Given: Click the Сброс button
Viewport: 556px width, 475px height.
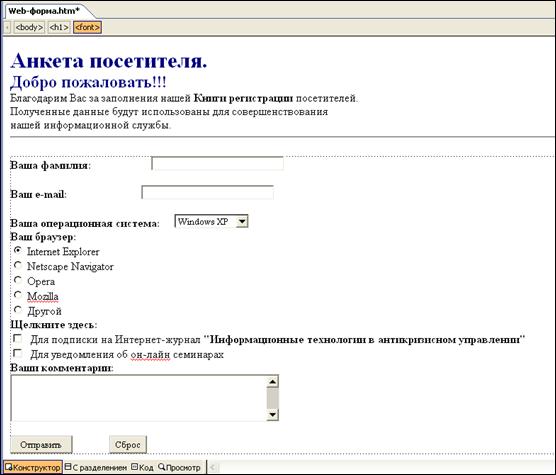Looking at the screenshot, I should coord(128,445).
